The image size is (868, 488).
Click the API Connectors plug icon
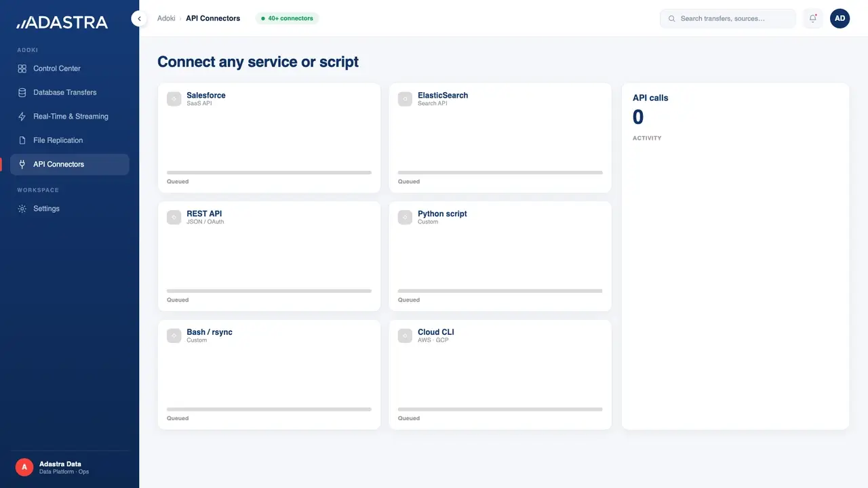pos(22,164)
